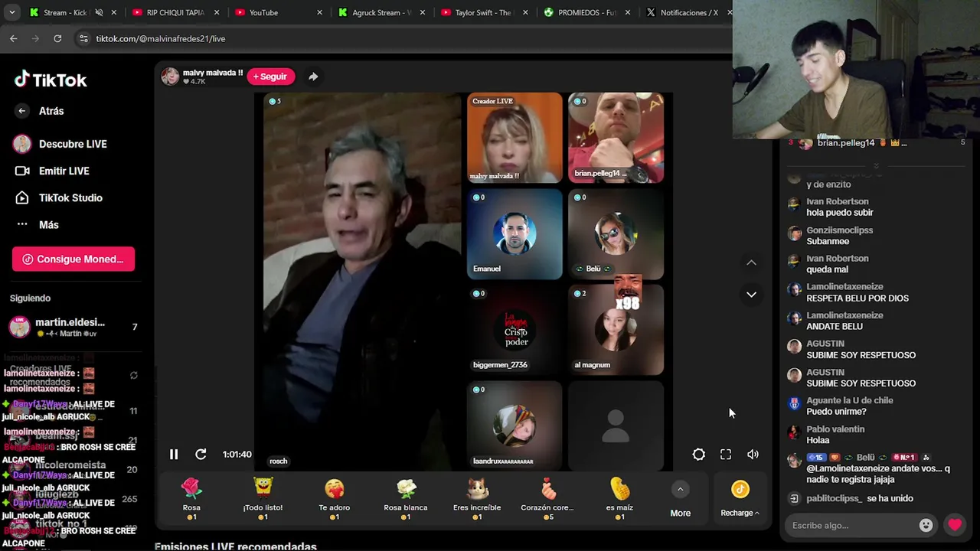Go to the previous live with the up chevron
980x551 pixels.
coord(751,262)
